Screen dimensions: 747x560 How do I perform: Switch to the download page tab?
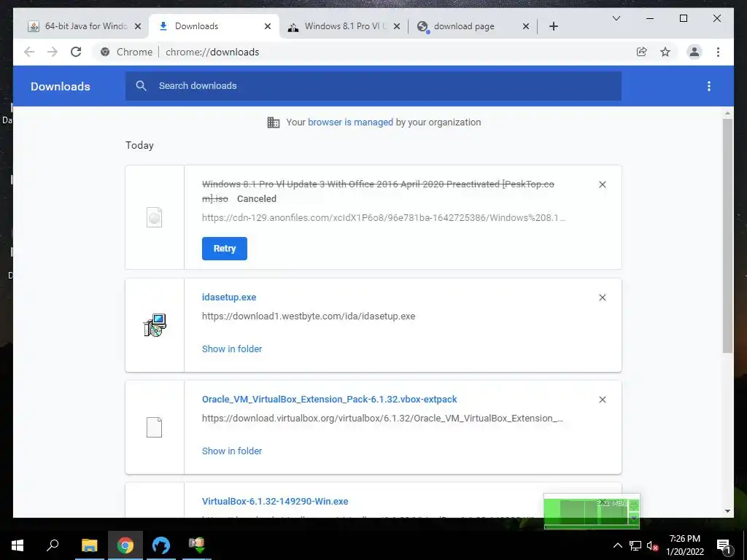472,26
